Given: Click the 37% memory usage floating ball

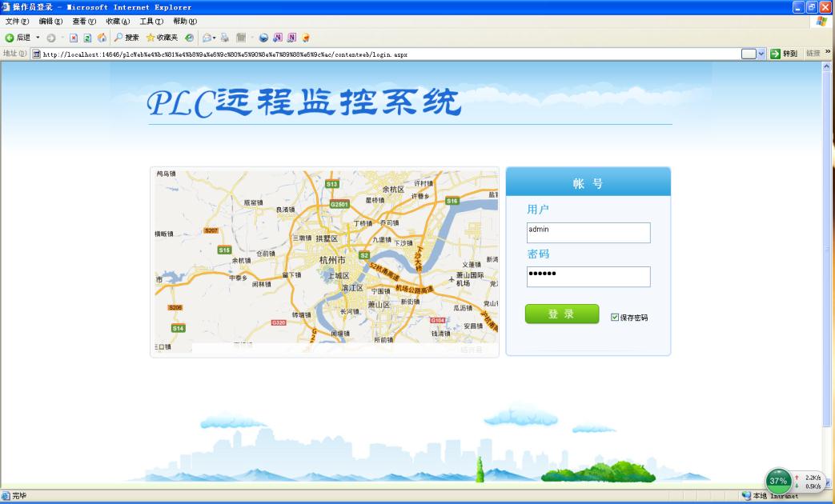Looking at the screenshot, I should click(778, 481).
